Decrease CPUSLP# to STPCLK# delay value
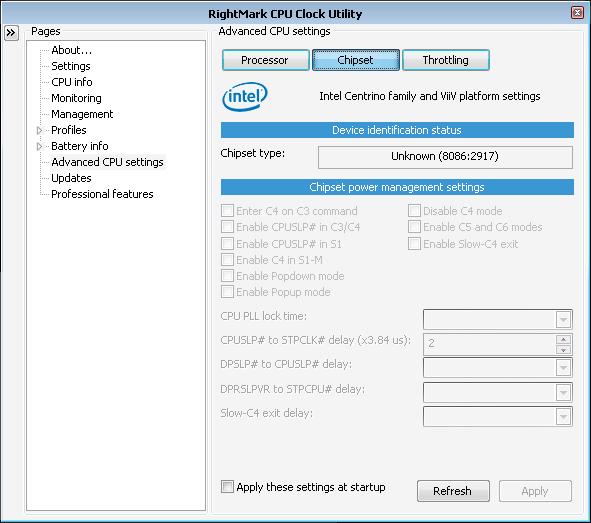This screenshot has width=591, height=523. 563,349
